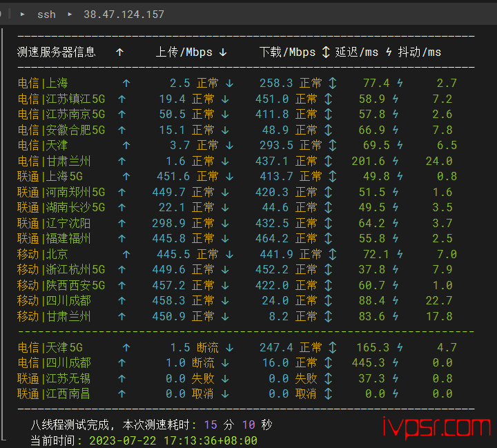Select the 联通|福建福州 row label
Image resolution: width=497 pixels, height=448 pixels.
[54, 238]
